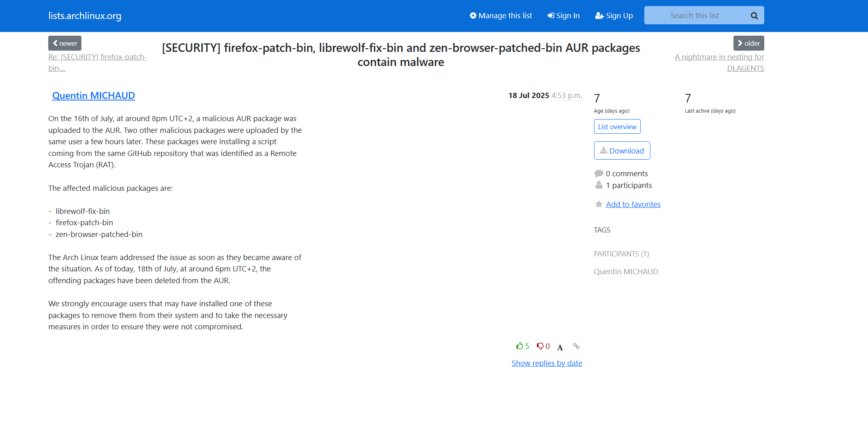Click the Sign In link
Screen dimensions: 868x431
564,16
